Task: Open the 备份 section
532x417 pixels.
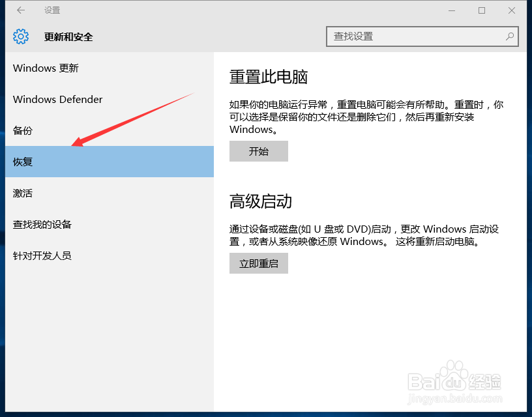Action: [110, 130]
